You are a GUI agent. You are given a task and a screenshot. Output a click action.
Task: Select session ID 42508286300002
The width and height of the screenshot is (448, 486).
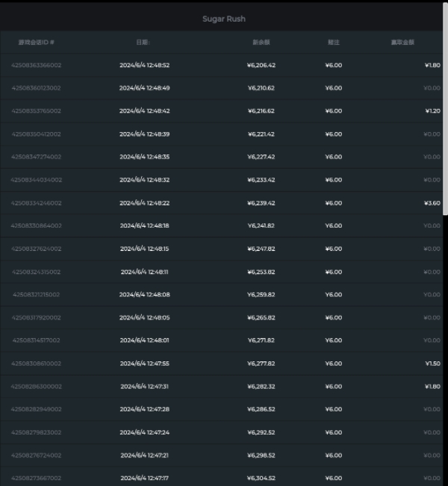click(36, 387)
